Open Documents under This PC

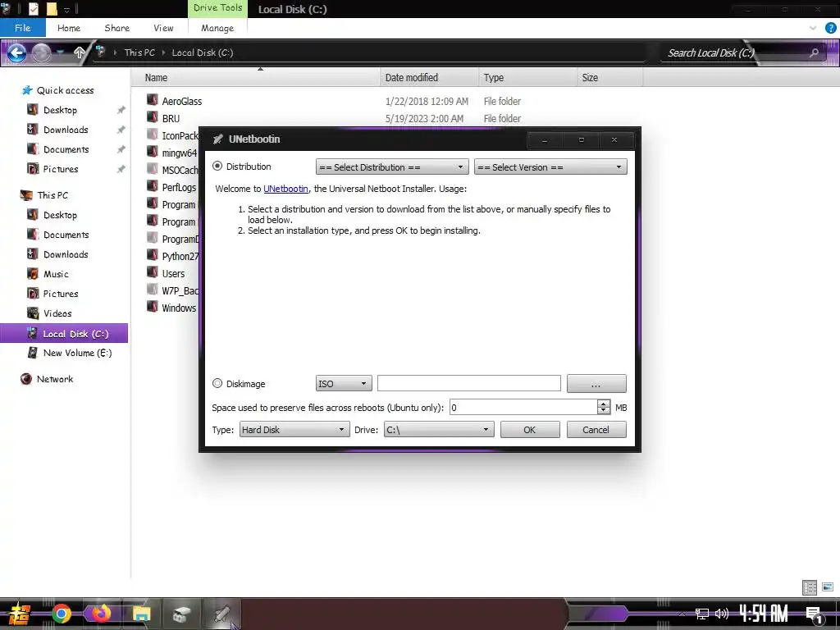(66, 235)
